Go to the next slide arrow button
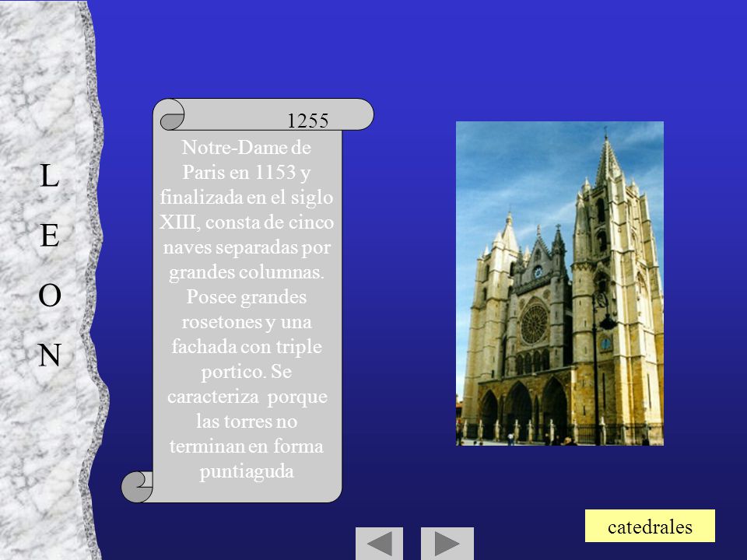This screenshot has height=560, width=747. 447,544
